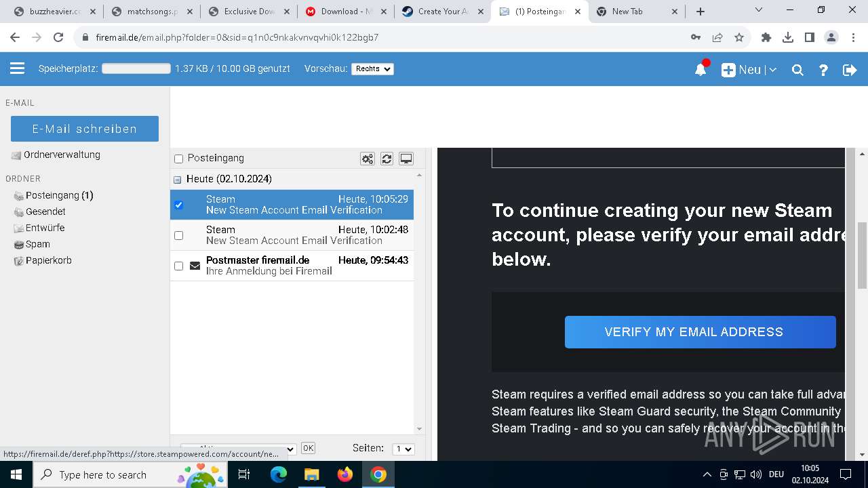Open the tab search chevron

(759, 10)
